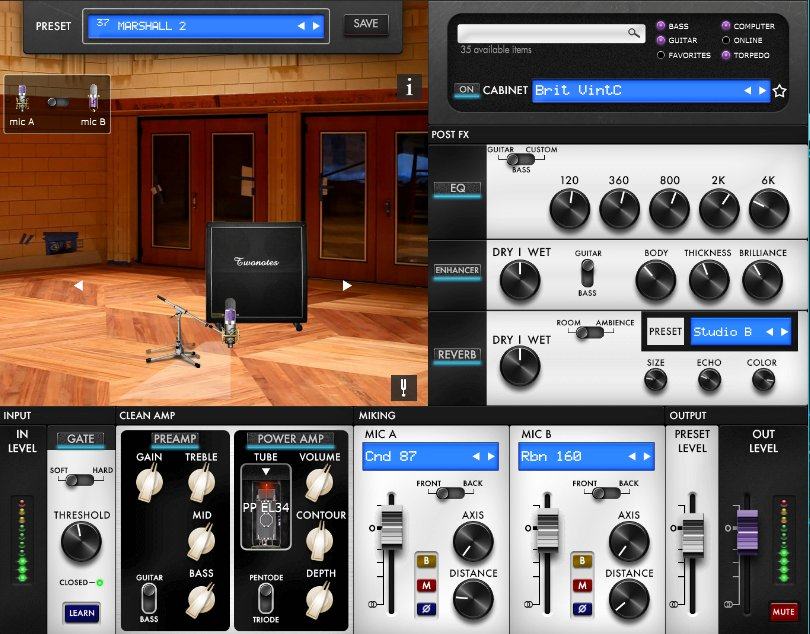Viewport: 810px width, 634px height.
Task: Select mic B icon in room view
Action: tap(93, 99)
